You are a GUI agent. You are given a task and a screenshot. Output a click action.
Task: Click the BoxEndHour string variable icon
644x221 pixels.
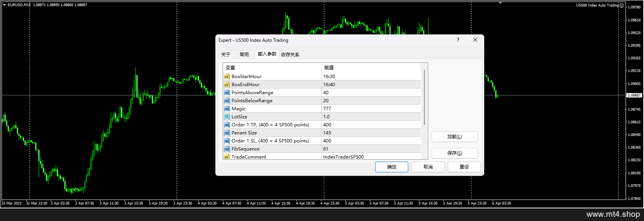(x=227, y=85)
